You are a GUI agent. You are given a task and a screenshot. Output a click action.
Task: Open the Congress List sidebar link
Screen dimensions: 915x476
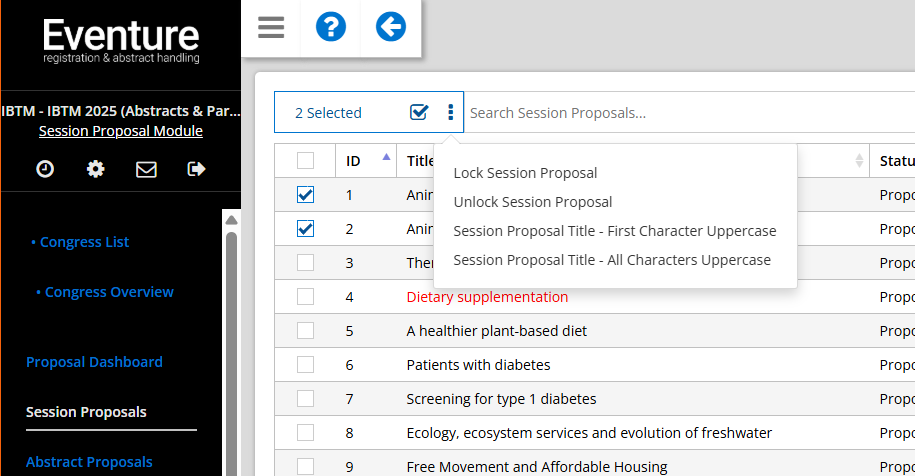[x=84, y=242]
